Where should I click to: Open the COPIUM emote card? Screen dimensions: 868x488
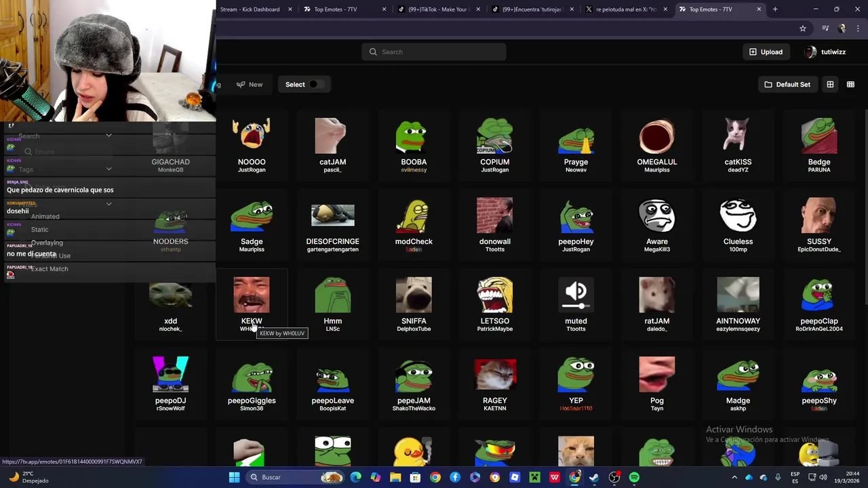[495, 145]
